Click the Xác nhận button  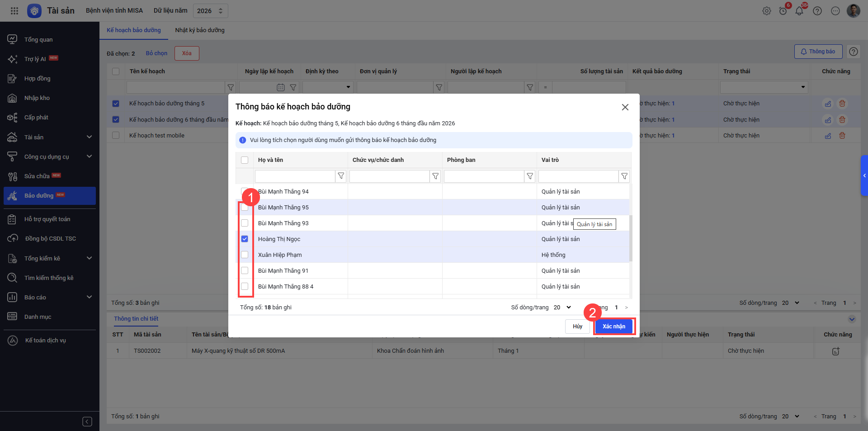tap(613, 327)
